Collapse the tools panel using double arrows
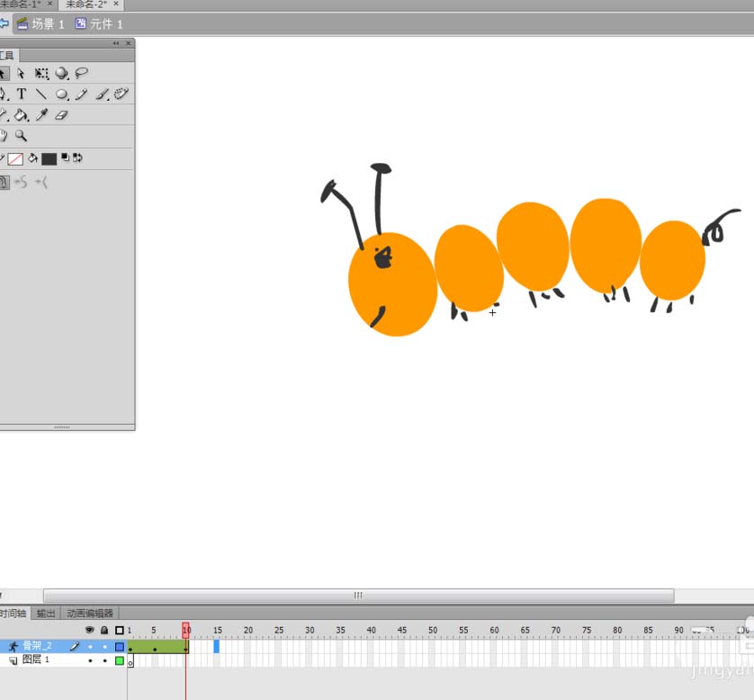The width and height of the screenshot is (754, 700). tap(116, 43)
